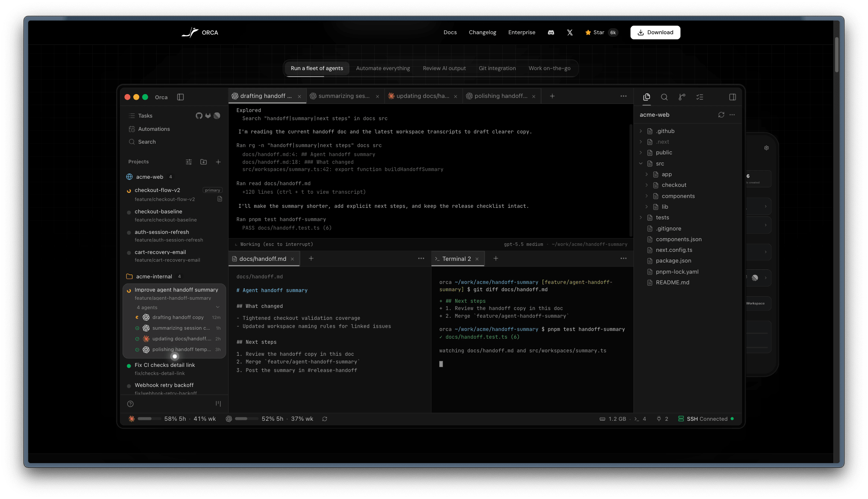Open GitHub tasks icon beside Tasks
868x499 pixels.
click(x=199, y=116)
